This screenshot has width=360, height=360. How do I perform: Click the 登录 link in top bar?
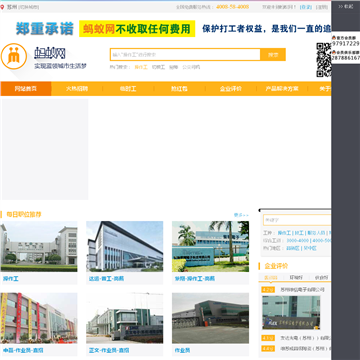click(306, 7)
